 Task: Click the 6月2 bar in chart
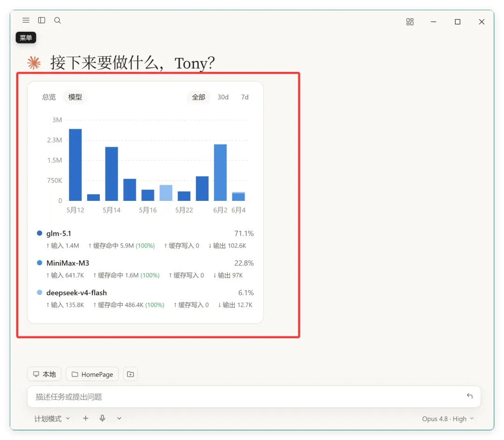click(x=220, y=172)
